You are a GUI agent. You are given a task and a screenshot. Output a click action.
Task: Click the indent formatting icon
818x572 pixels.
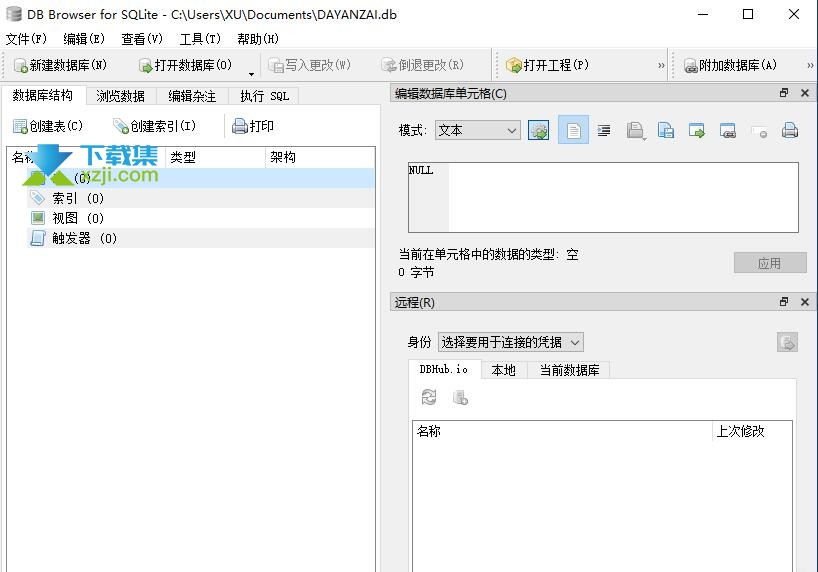click(604, 130)
